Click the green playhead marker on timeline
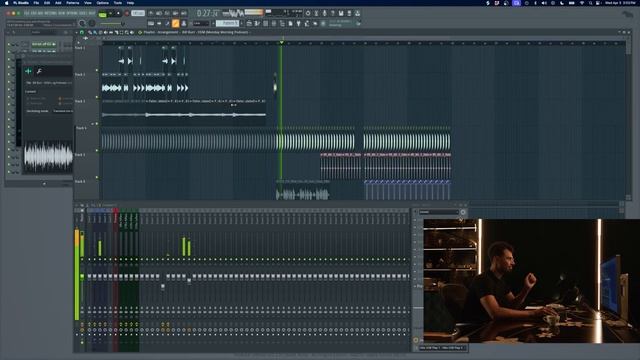This screenshot has height=360, width=640. [x=281, y=42]
